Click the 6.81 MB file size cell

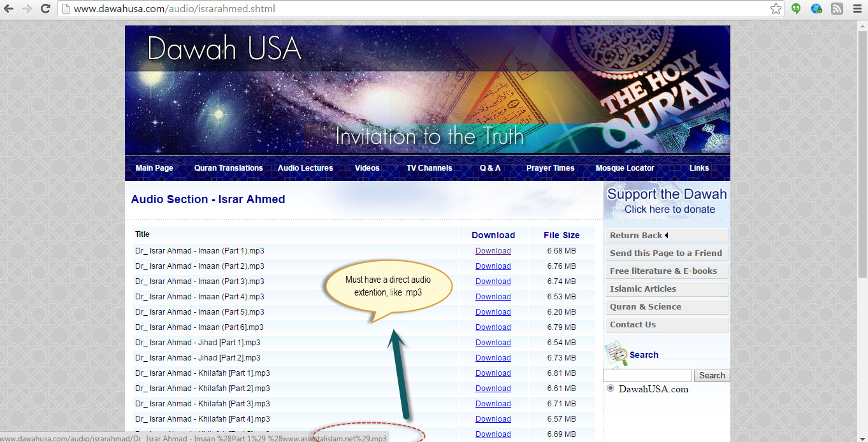coord(561,373)
